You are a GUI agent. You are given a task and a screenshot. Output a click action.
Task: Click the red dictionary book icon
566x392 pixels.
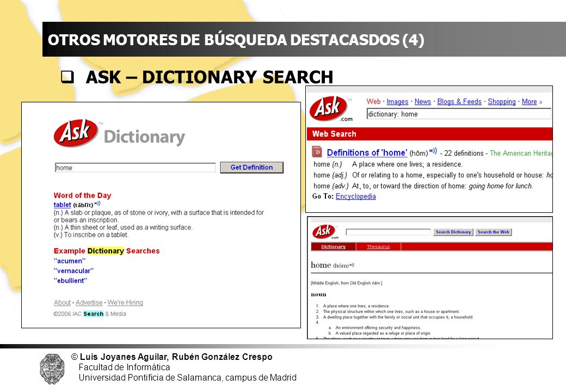(317, 151)
